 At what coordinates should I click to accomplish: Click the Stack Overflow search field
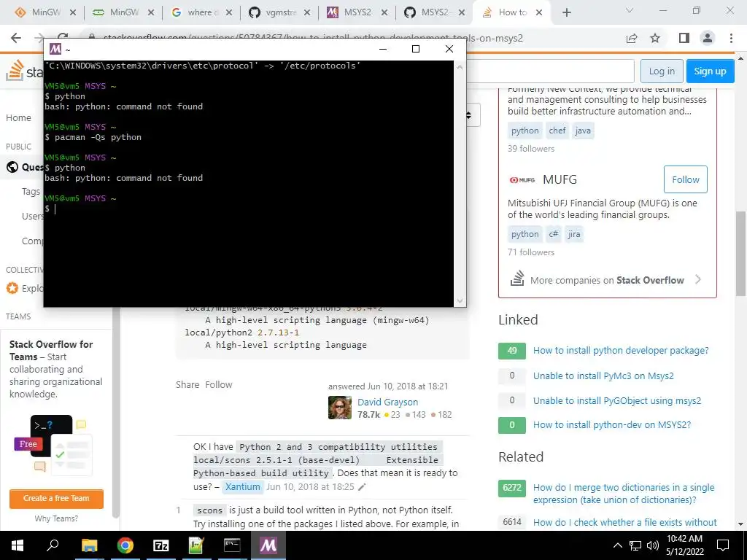550,71
